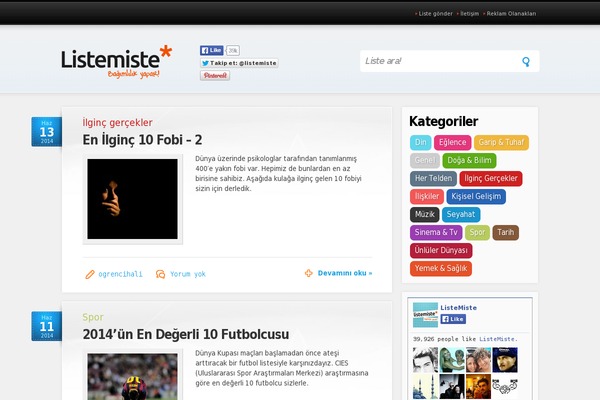Click the Haz 11 2014 date badge
Screen dimensions: 600x400
tap(47, 326)
